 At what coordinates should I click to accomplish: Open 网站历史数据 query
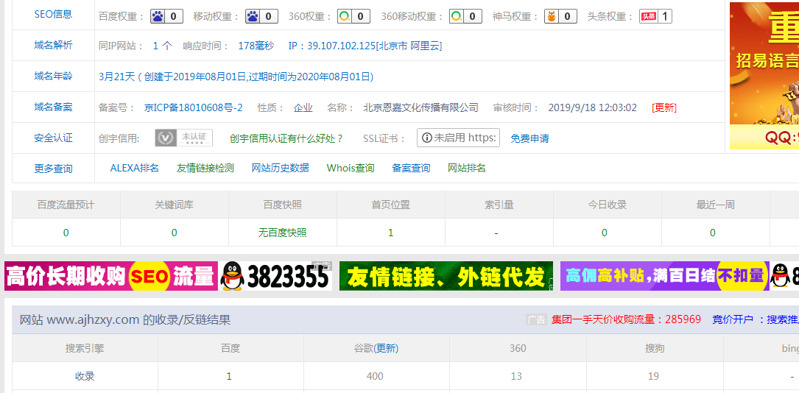coord(280,168)
